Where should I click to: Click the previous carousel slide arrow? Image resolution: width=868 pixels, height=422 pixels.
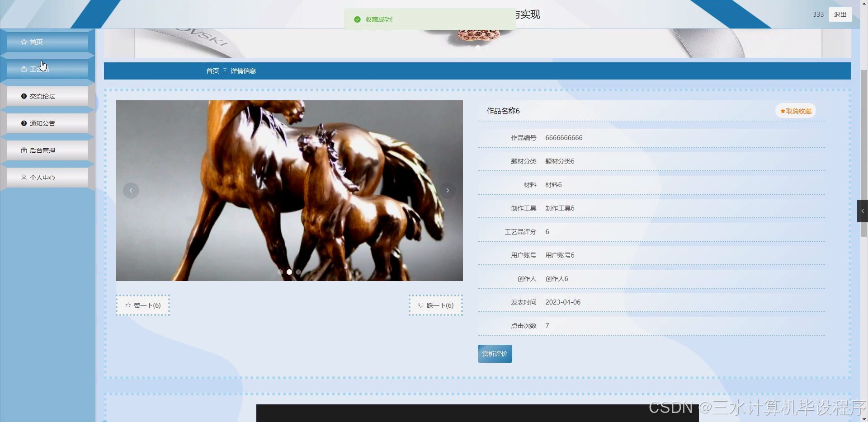pos(131,190)
